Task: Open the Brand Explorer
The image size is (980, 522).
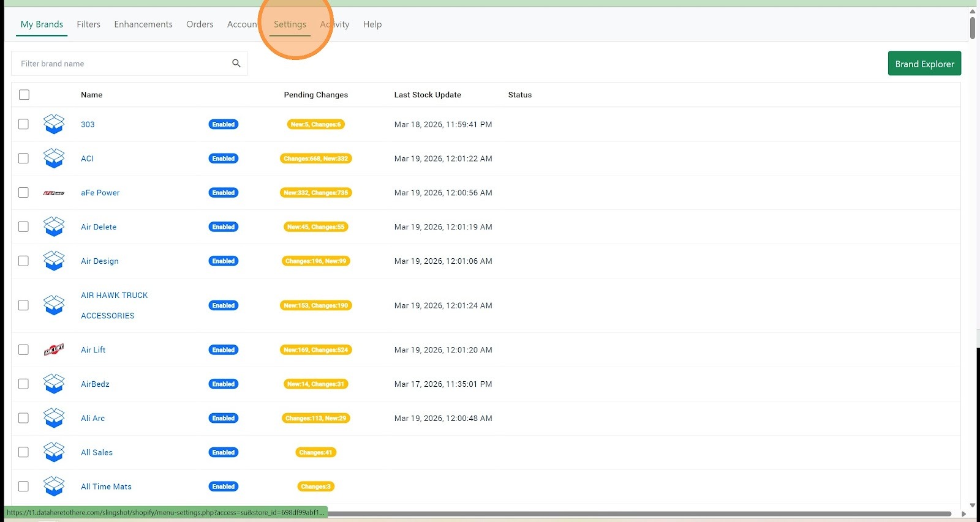Action: [924, 64]
